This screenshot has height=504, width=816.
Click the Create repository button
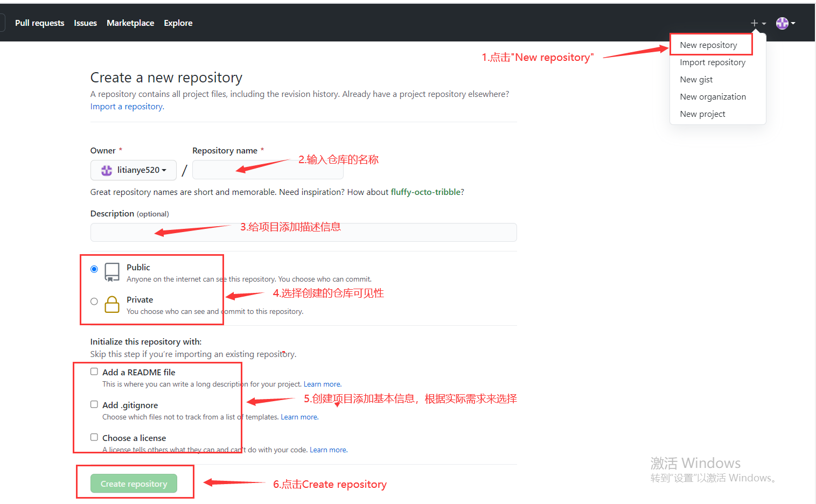click(134, 484)
